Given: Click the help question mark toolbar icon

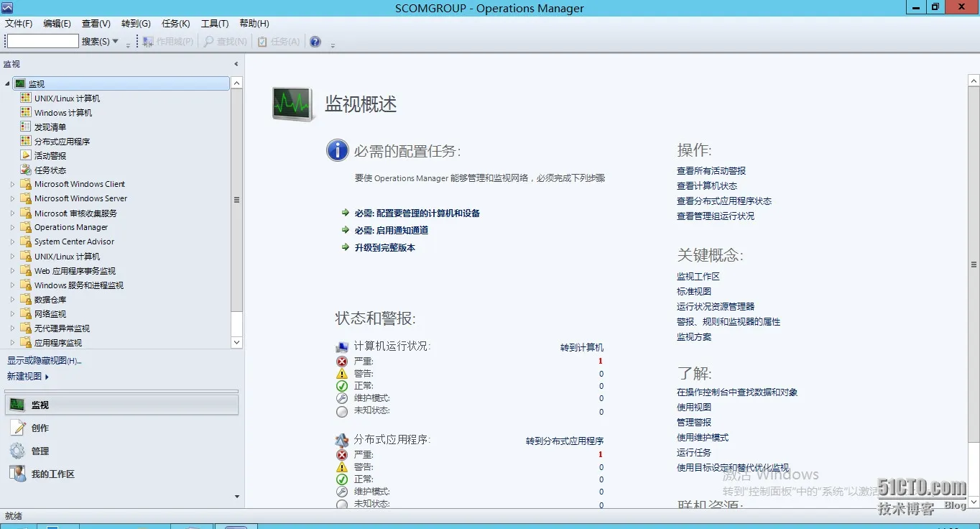Looking at the screenshot, I should [315, 42].
